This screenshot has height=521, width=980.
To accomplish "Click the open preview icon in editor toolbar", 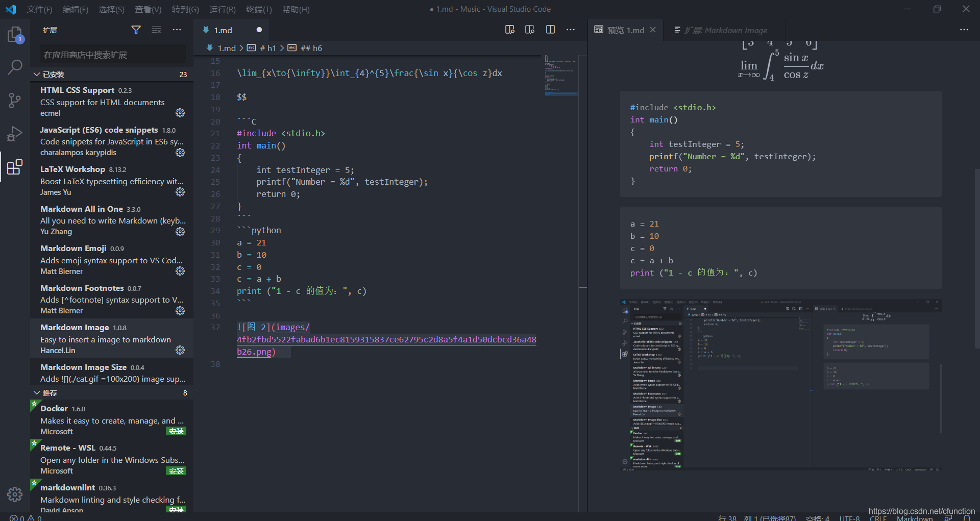I will pos(509,30).
